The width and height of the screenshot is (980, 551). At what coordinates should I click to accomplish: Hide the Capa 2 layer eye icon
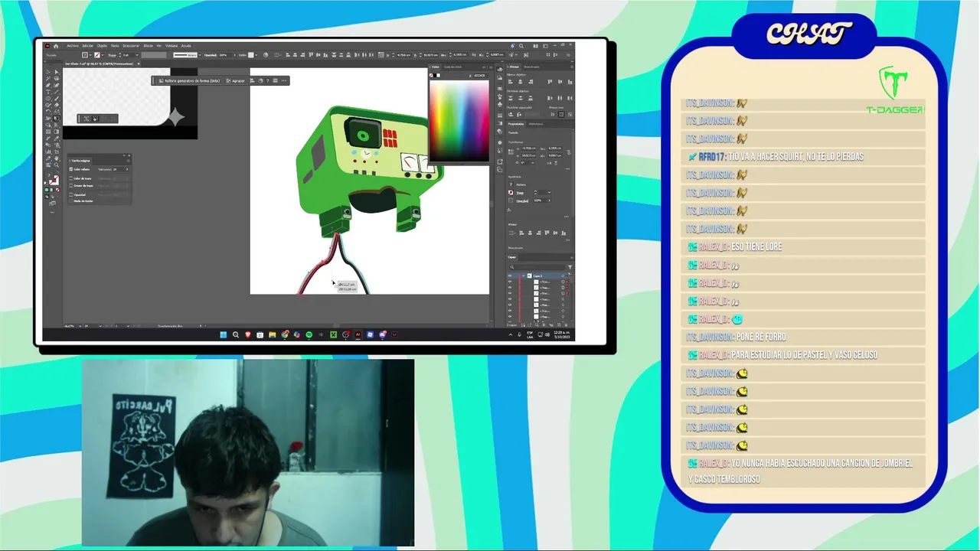(510, 276)
